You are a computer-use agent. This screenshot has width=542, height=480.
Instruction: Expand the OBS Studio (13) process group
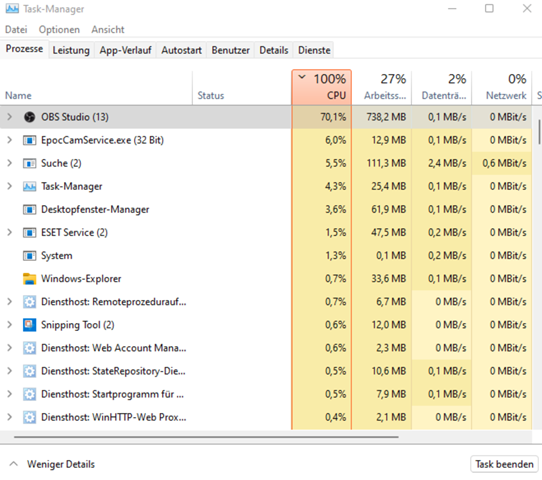(x=10, y=117)
